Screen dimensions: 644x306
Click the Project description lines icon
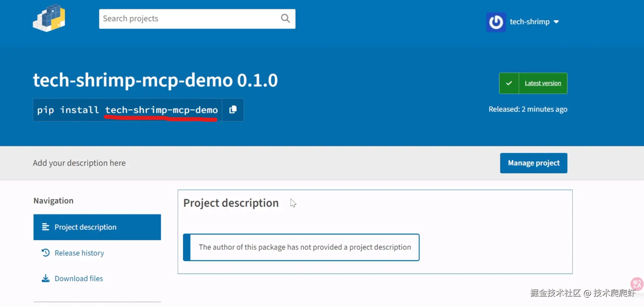point(45,227)
